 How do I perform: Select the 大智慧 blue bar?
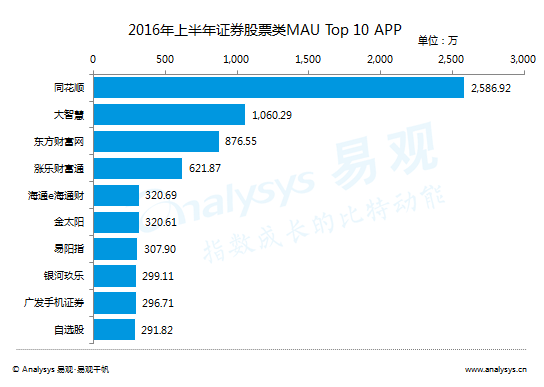click(169, 115)
